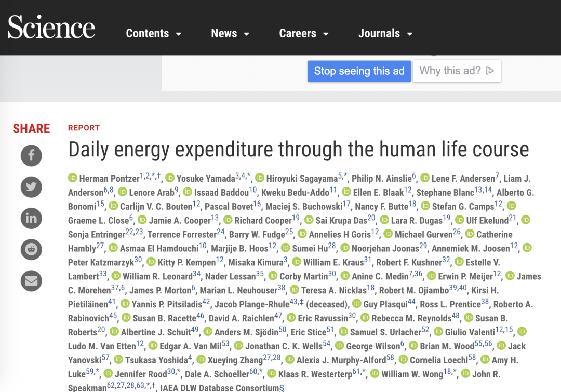Share article via Twitter icon
561x392 pixels.
tap(31, 187)
